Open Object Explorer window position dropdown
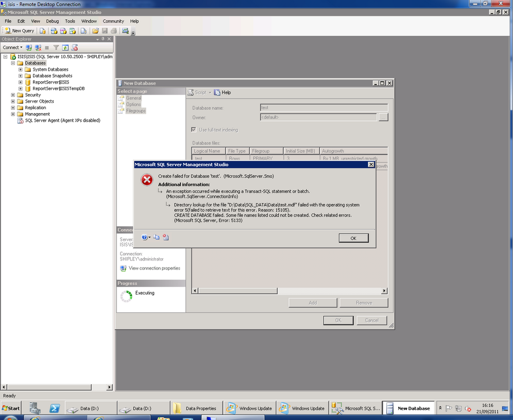Screen dimensions: 513x420 97,39
